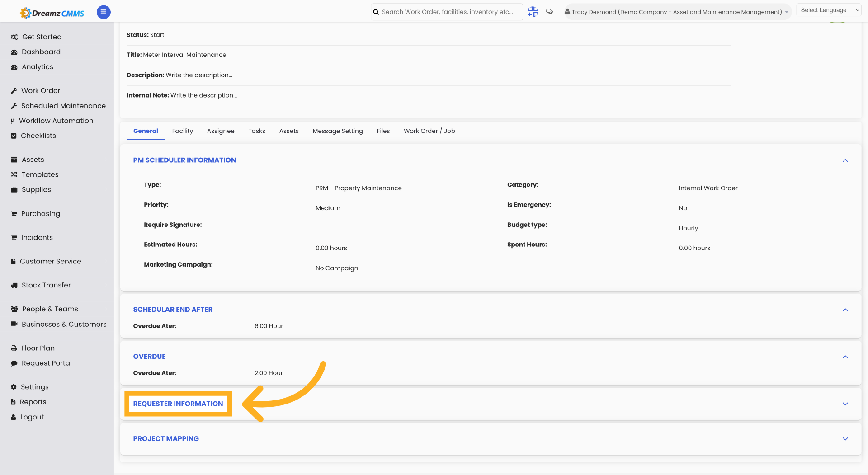Click the Requester Information heading
The height and width of the screenshot is (475, 868).
pyautogui.click(x=178, y=404)
